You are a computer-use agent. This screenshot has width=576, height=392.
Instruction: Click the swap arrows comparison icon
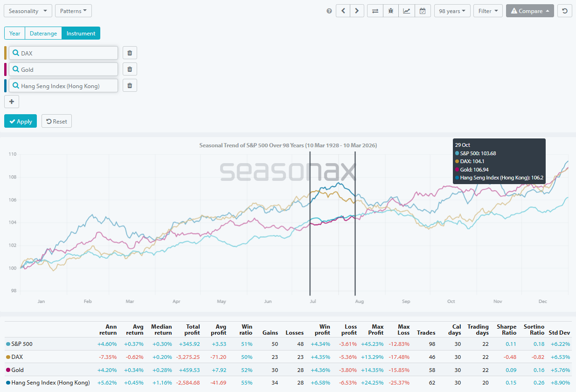click(x=375, y=11)
